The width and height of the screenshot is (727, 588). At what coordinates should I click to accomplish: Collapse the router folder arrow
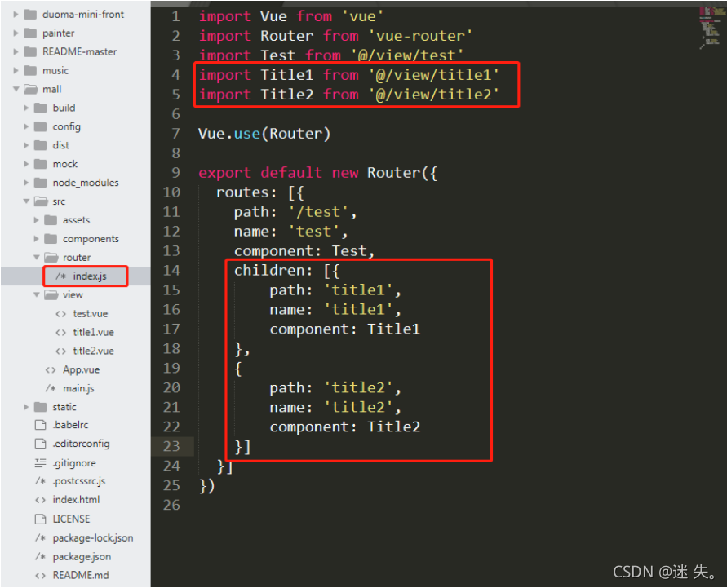click(x=36, y=257)
